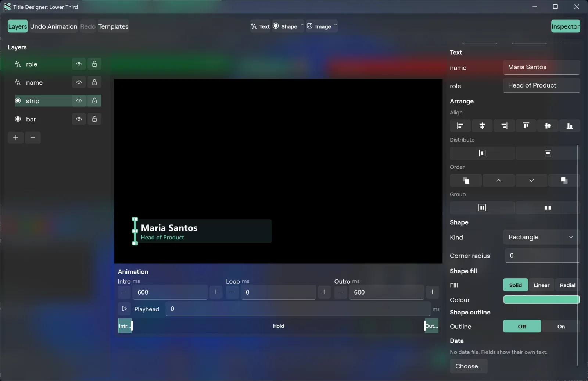Viewport: 588px width, 381px height.
Task: Click the Hold segment of animation timeline
Action: pyautogui.click(x=278, y=326)
